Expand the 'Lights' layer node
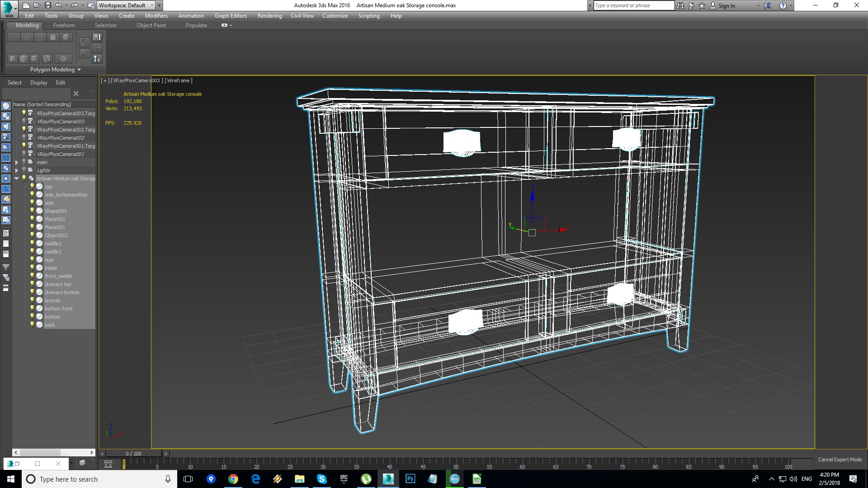Viewport: 868px width, 488px height. [x=17, y=170]
